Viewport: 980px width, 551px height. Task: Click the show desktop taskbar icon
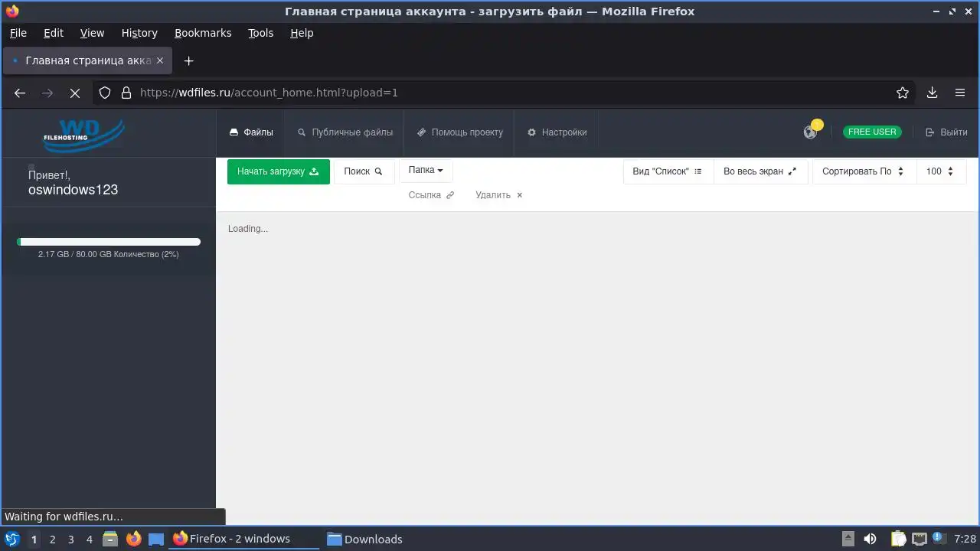(x=156, y=539)
